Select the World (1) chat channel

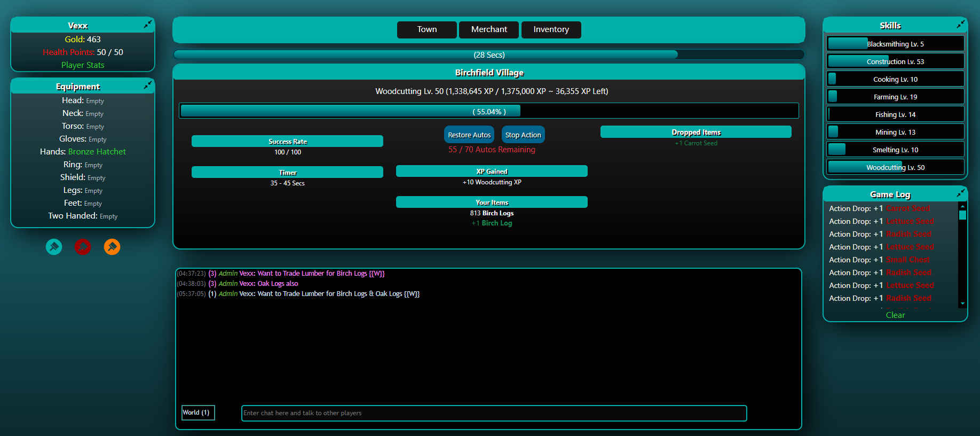198,412
